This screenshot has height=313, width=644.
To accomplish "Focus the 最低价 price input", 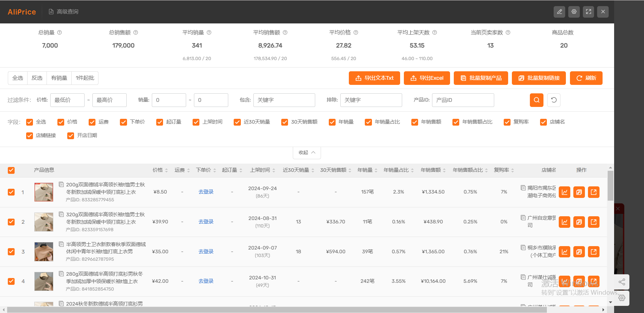I will click(x=67, y=100).
